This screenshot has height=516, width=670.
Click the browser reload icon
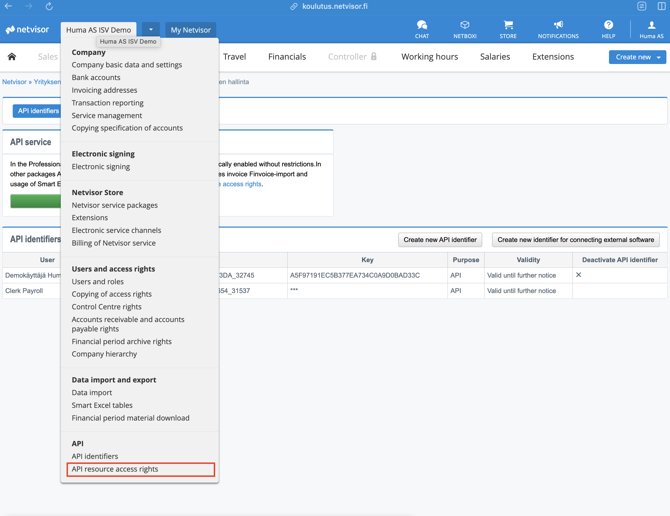49,7
